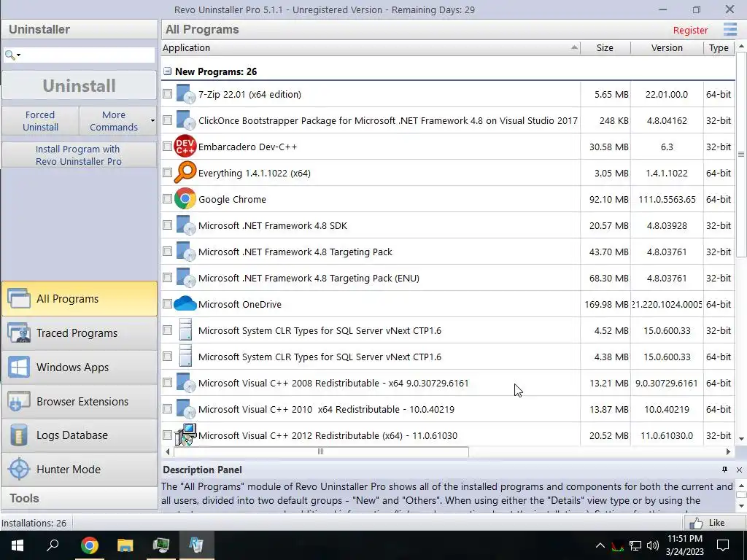Click icon of 32-bit SQL Server CLR Types 4.52 MB
Image resolution: width=747 pixels, height=560 pixels.
click(185, 330)
